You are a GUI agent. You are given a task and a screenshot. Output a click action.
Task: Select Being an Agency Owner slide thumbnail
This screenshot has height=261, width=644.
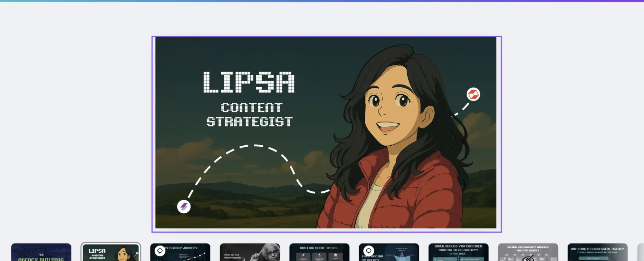pyautogui.click(x=528, y=252)
